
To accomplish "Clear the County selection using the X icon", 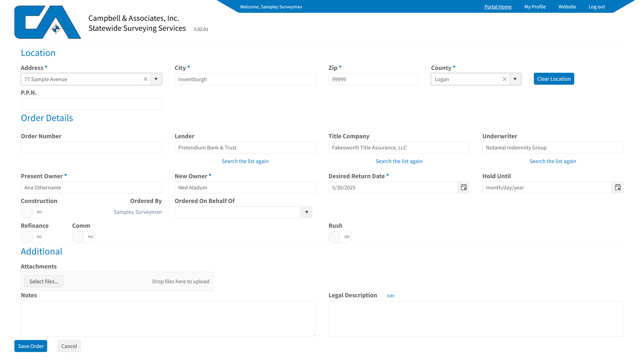I will point(504,79).
